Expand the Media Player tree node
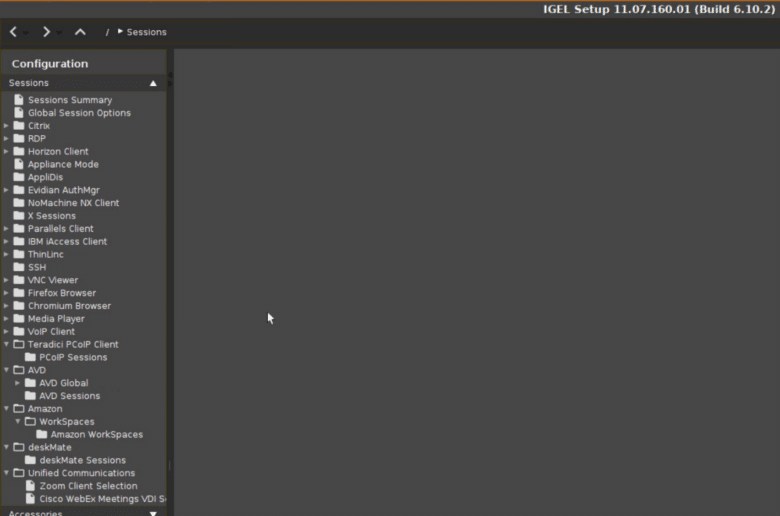Screen dimensions: 780x516 6,318
